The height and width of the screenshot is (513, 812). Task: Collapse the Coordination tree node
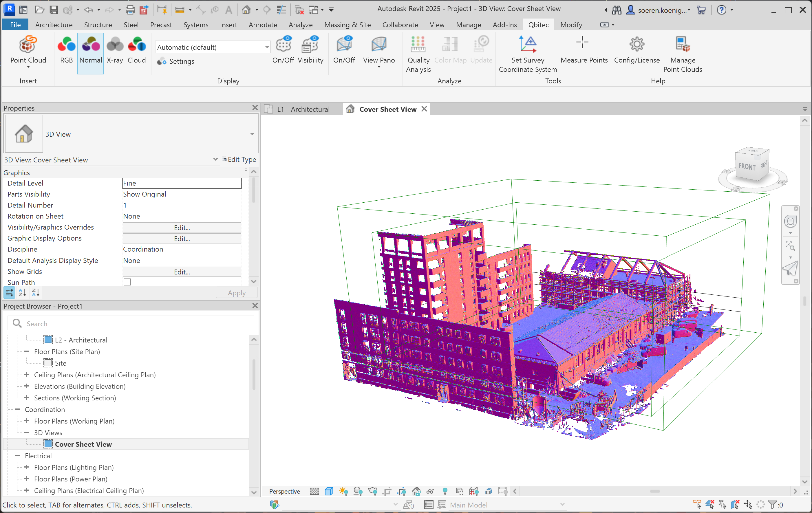pos(18,409)
